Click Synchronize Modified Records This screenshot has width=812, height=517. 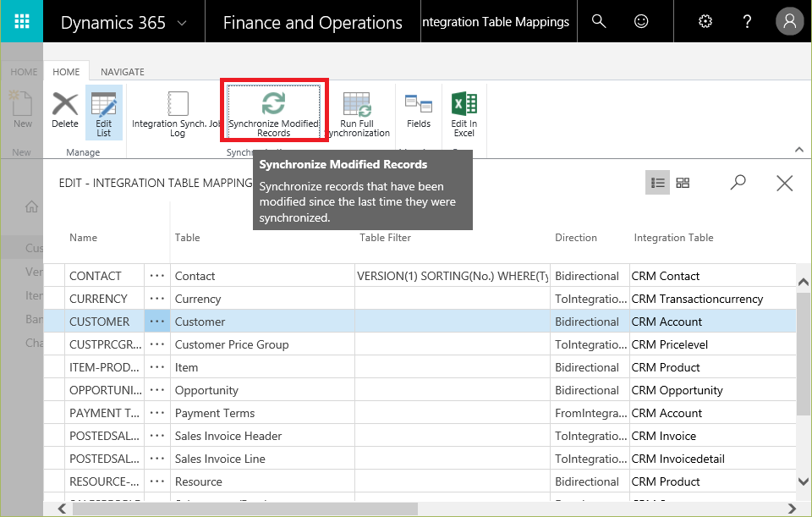(x=274, y=111)
